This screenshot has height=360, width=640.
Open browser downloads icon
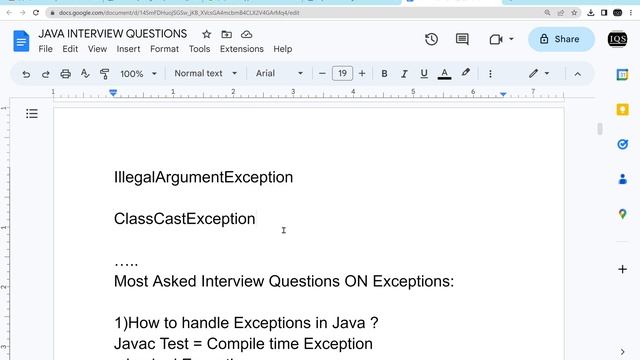(x=591, y=13)
